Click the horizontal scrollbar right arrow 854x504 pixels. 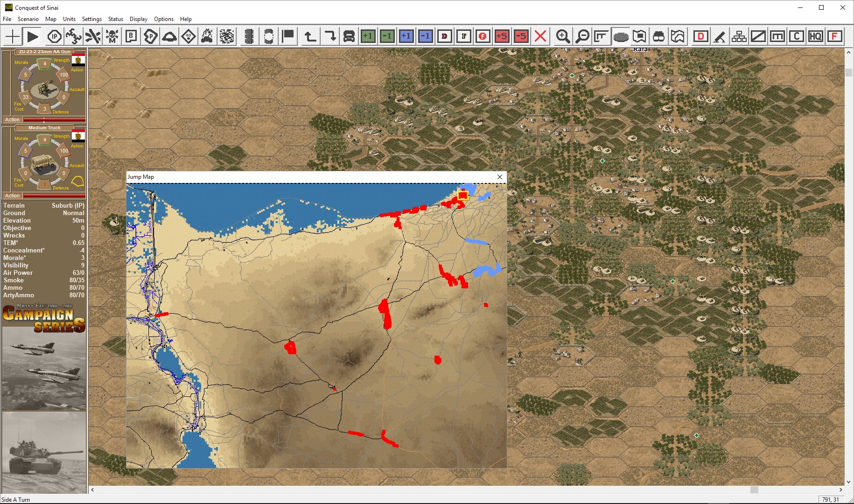(x=841, y=490)
